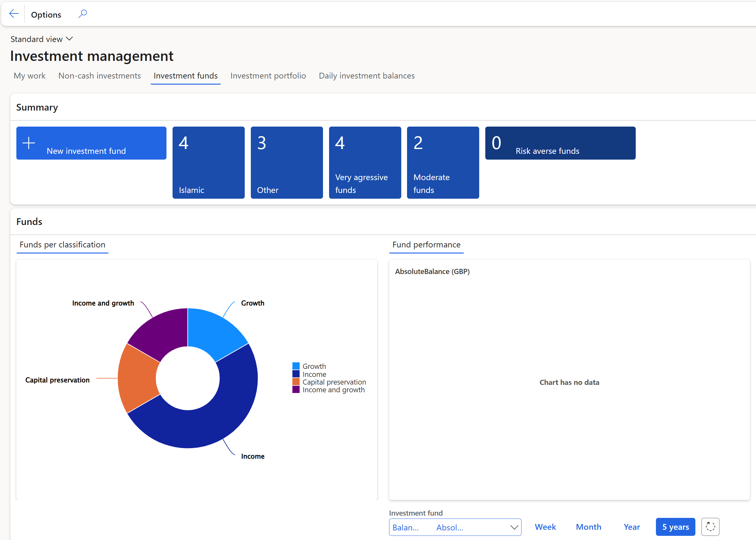Click the 'Income and growth' chart callout label
Image resolution: width=756 pixels, height=540 pixels.
click(103, 303)
